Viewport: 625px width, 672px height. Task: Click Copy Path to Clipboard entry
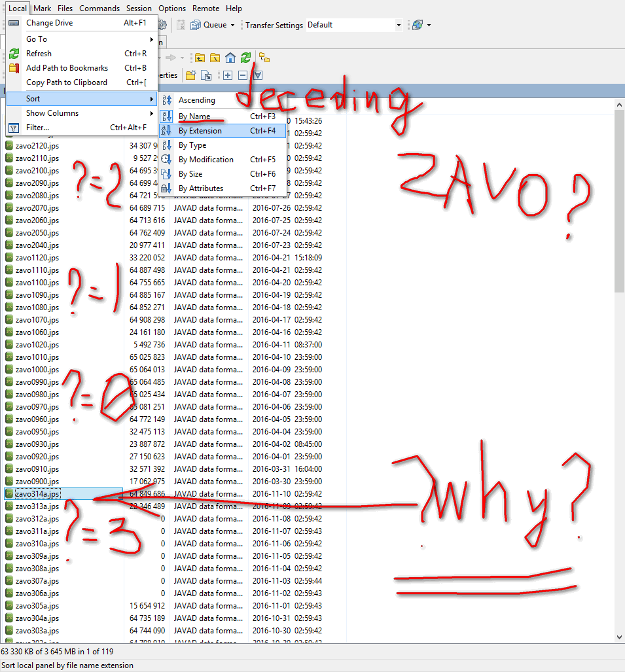tap(67, 82)
